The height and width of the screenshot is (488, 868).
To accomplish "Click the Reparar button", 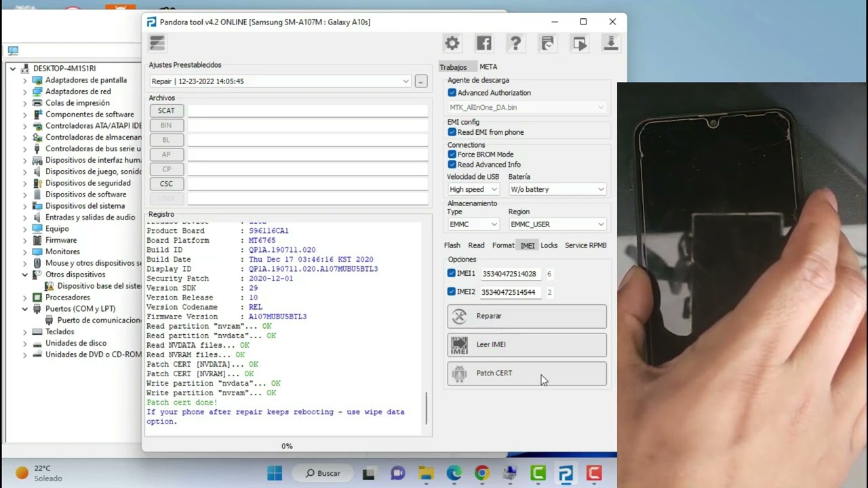I will [x=527, y=317].
